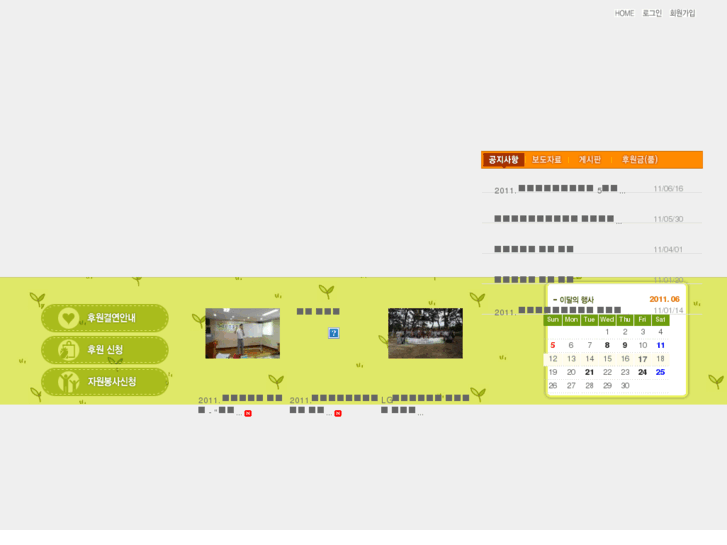The image size is (727, 545).
Task: Click the people icon on 자원봉사신청
Action: click(x=68, y=382)
